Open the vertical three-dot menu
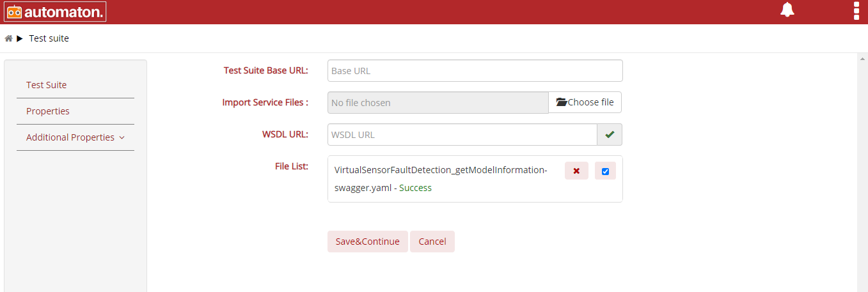Image resolution: width=868 pixels, height=292 pixels. (856, 11)
